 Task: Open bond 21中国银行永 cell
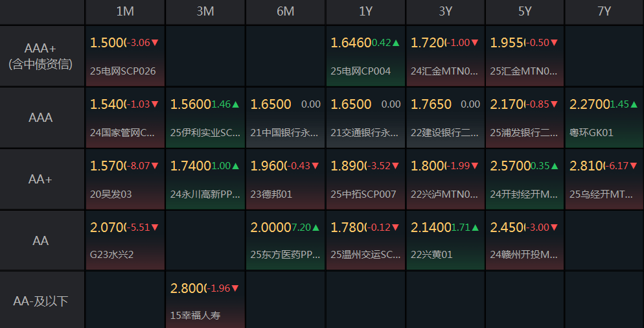(286, 117)
